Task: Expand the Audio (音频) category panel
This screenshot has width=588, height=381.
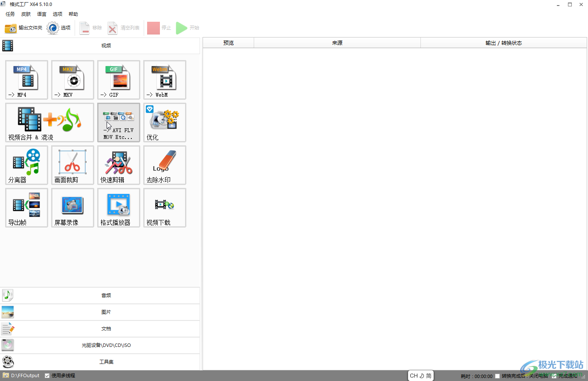Action: pyautogui.click(x=100, y=295)
